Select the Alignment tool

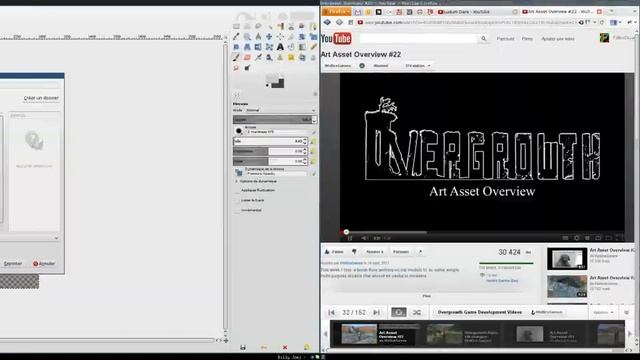(x=280, y=37)
